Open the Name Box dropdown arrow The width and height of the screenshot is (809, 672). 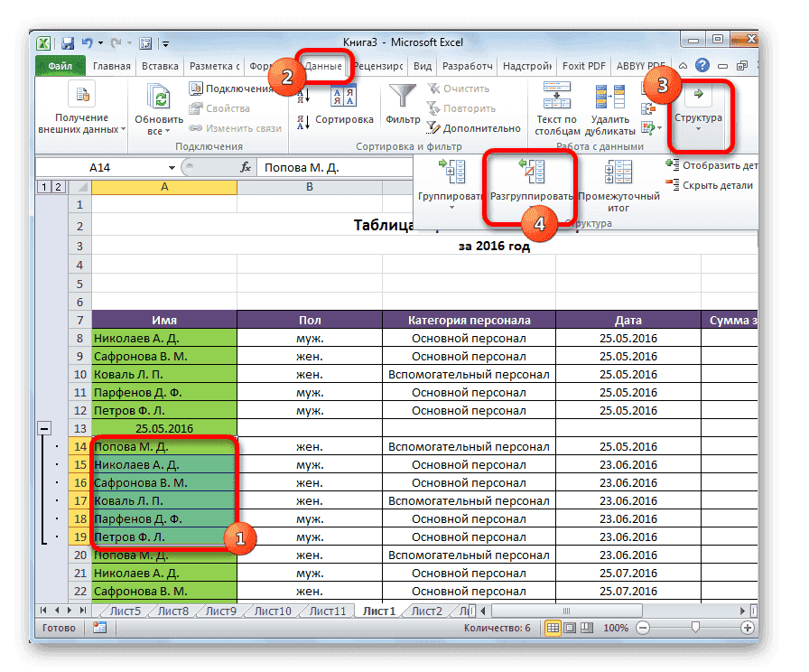[172, 168]
